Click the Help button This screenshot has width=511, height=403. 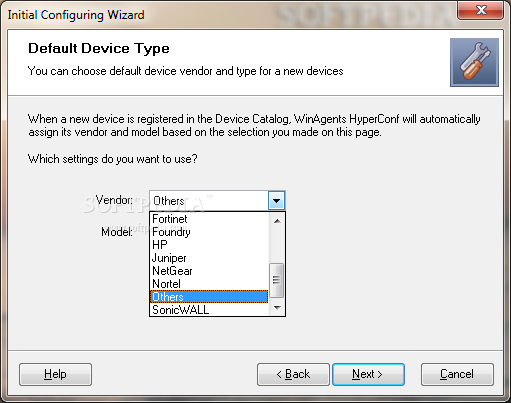tap(55, 374)
